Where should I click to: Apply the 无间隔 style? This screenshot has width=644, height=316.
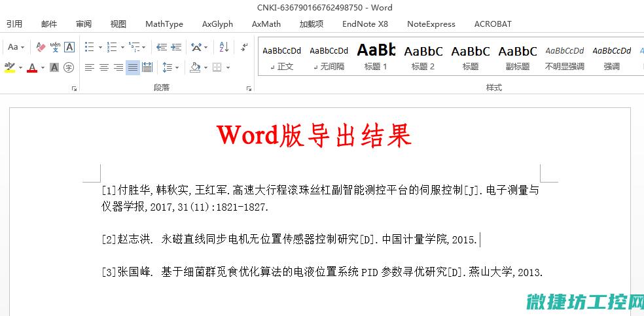pyautogui.click(x=329, y=57)
